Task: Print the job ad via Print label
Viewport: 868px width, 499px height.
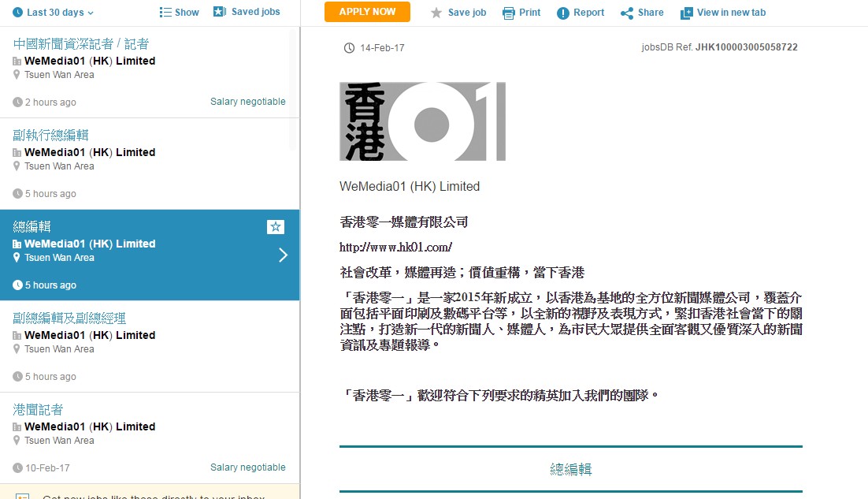Action: (530, 12)
